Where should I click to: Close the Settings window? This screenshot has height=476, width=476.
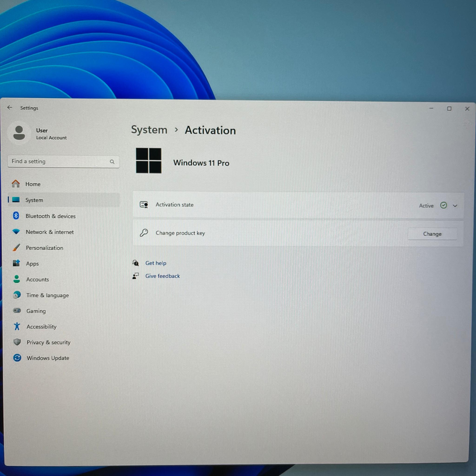click(x=467, y=109)
